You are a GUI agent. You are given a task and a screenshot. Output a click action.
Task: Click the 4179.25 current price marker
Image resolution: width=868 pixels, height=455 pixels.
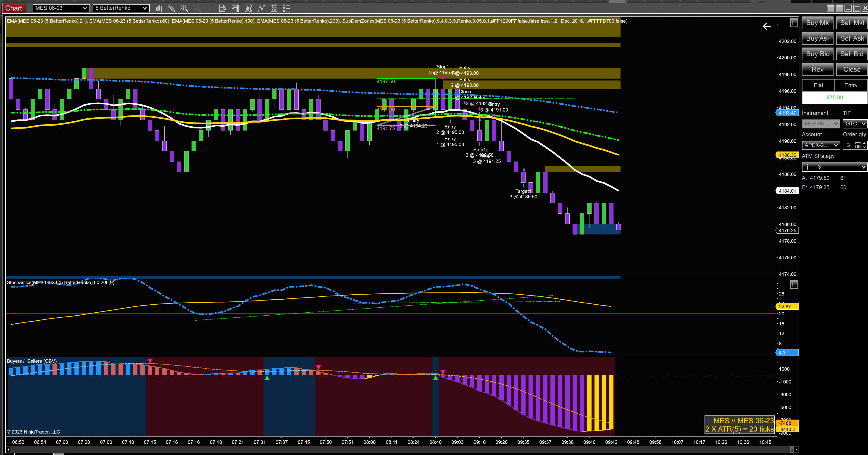click(x=787, y=231)
